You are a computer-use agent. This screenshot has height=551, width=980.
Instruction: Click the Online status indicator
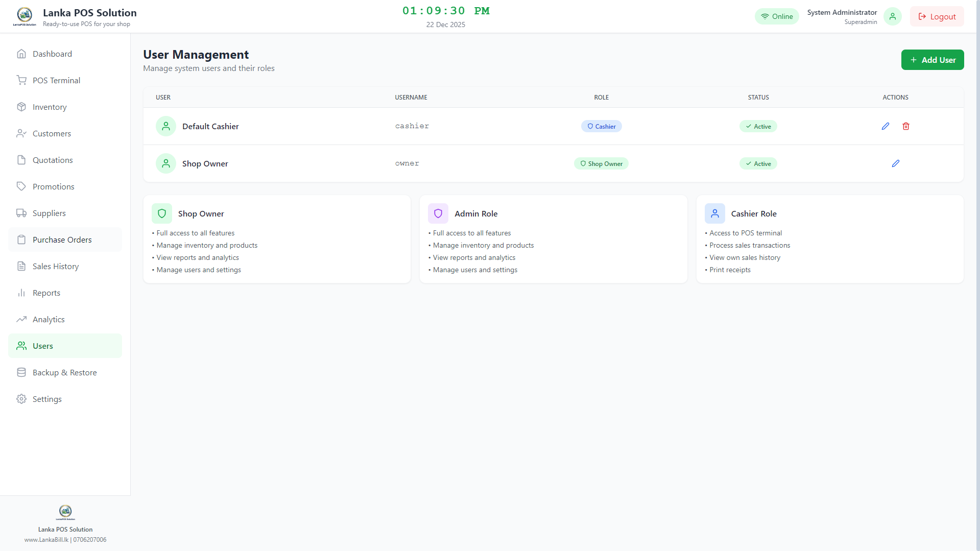click(x=777, y=16)
